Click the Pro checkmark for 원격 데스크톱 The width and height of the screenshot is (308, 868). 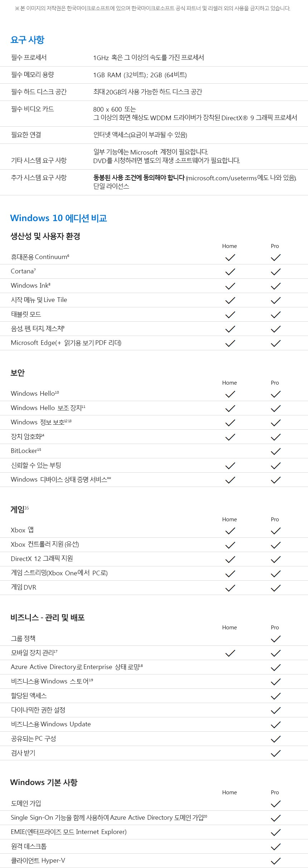pos(275,847)
